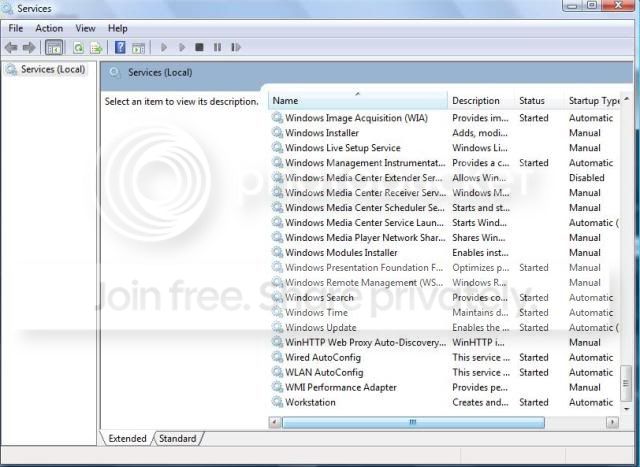
Task: Open the blue Help toolbar icon
Action: 120,47
